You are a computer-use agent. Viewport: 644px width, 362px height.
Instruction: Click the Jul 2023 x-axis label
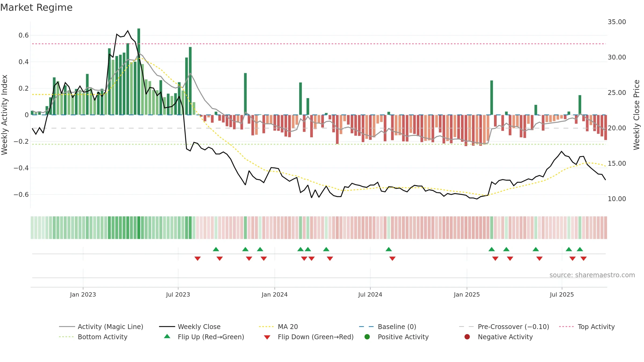[178, 294]
